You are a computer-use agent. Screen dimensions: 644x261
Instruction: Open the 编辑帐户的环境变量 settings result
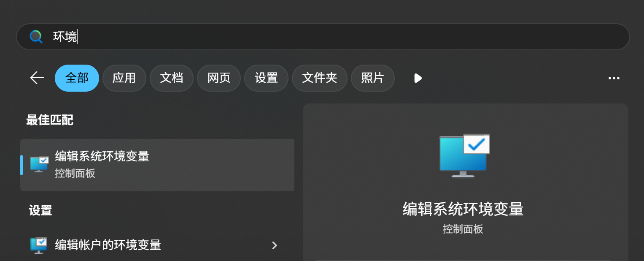157,245
